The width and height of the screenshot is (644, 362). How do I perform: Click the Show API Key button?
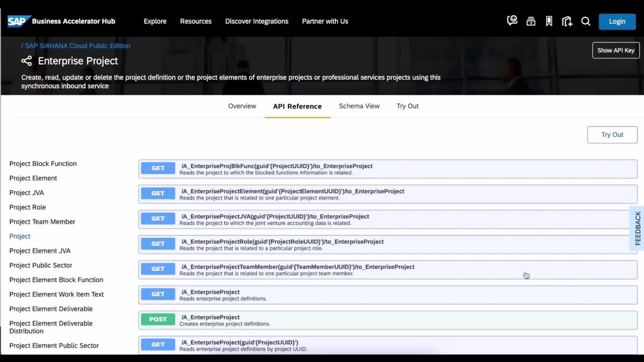(616, 50)
